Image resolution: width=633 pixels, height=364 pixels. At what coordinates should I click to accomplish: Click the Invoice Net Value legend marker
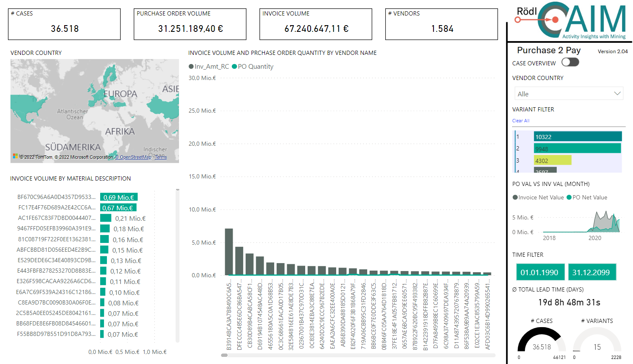pyautogui.click(x=516, y=197)
